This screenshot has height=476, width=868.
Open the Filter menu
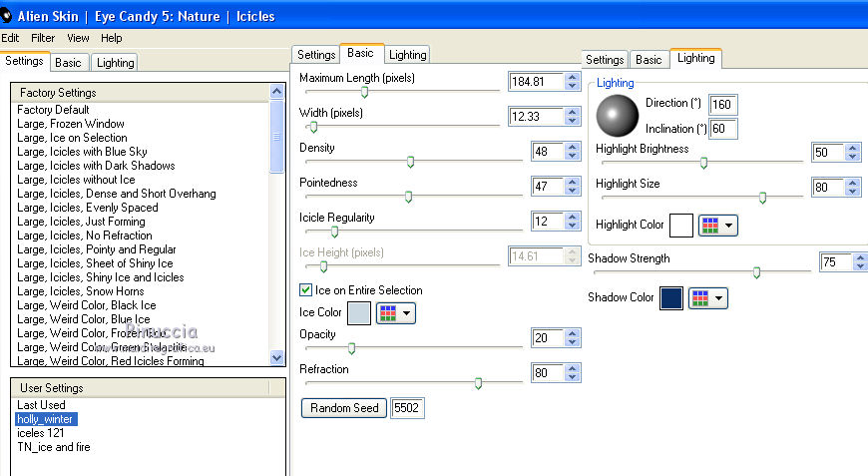(x=43, y=38)
